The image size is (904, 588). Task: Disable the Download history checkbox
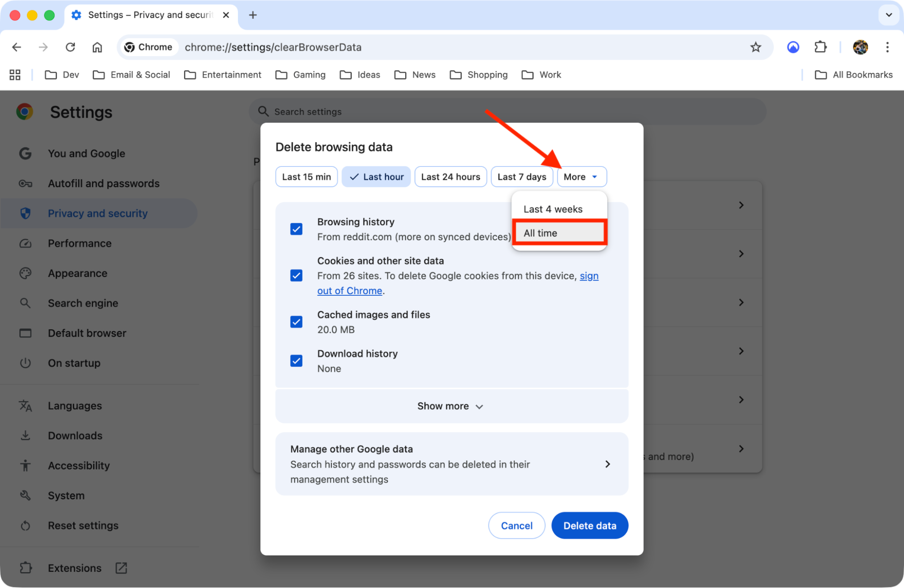296,360
